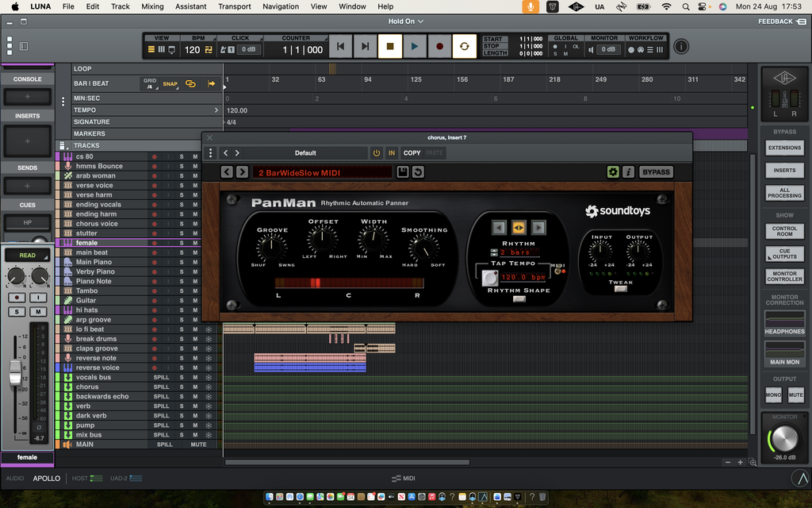Screen dimensions: 812x508
Task: Open the Track menu
Action: (121, 6)
